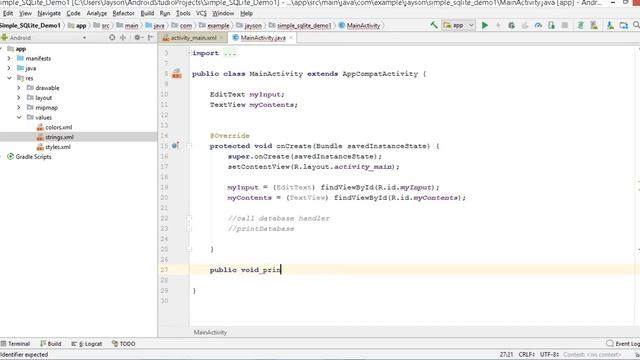Collapse the res folder
The height and width of the screenshot is (360, 640).
[x=9, y=78]
